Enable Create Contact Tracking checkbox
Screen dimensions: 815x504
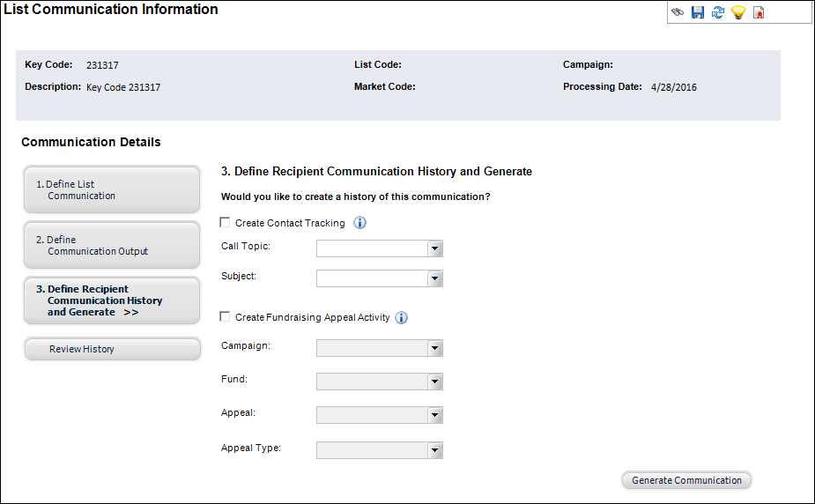pos(225,222)
